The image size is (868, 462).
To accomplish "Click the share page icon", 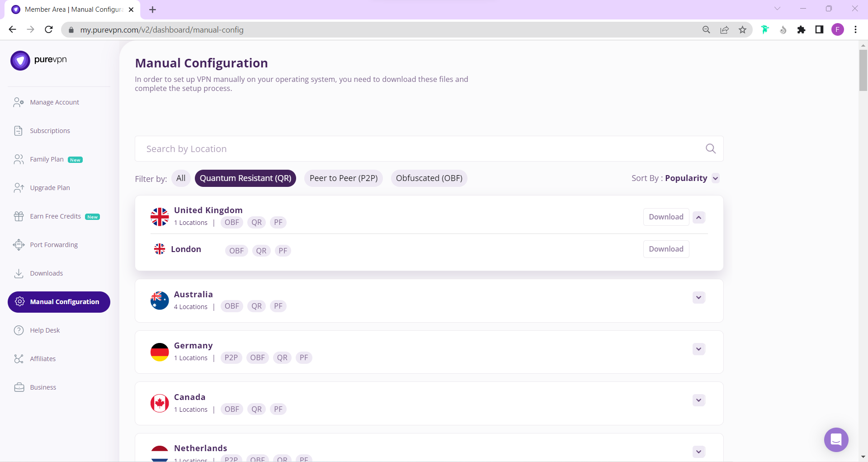I will [x=724, y=30].
